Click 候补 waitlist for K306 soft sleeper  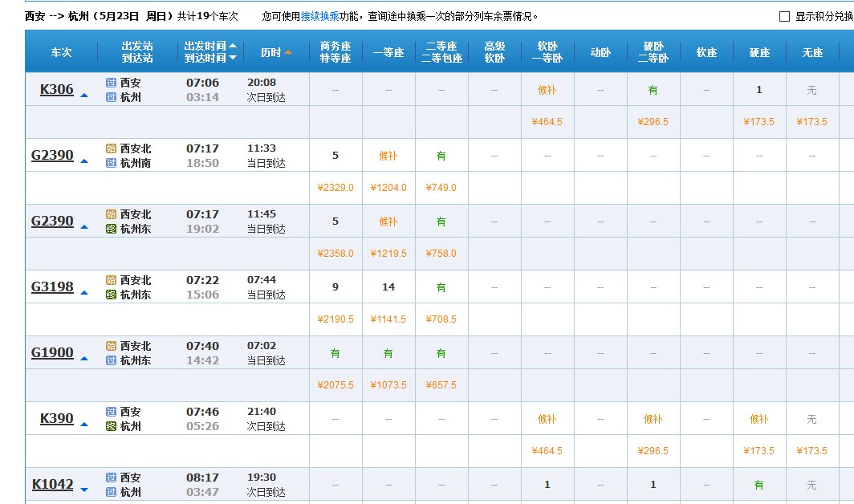point(547,89)
